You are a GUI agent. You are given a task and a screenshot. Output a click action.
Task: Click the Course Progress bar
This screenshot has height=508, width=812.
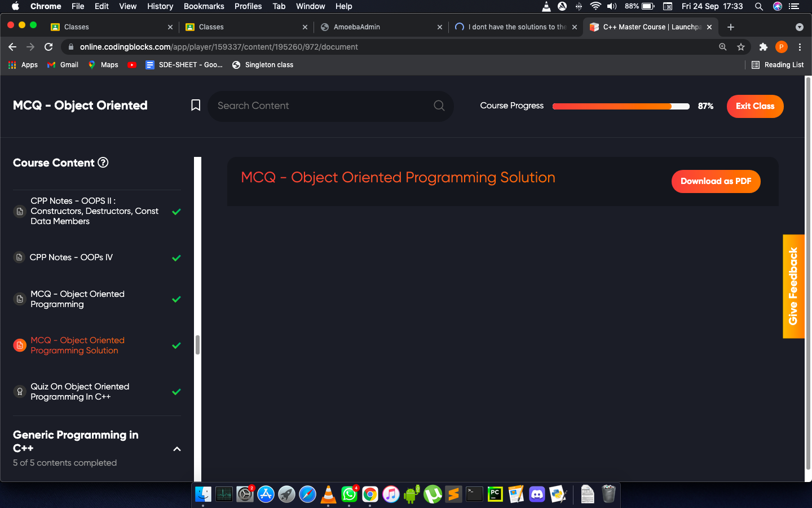(620, 106)
